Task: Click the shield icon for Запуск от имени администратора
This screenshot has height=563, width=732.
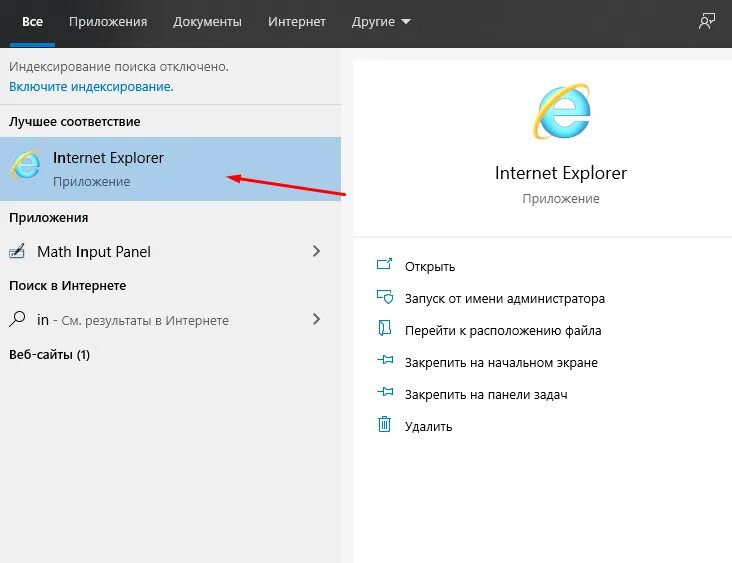Action: click(385, 297)
